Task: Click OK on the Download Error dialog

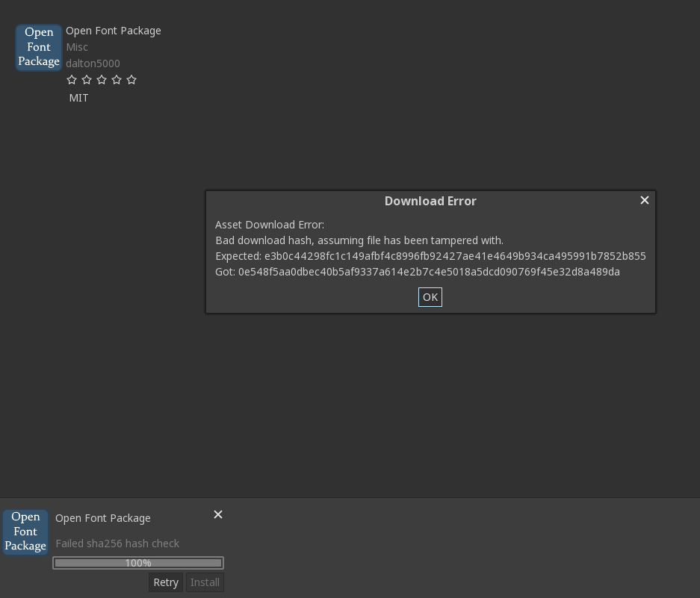Action: [430, 297]
